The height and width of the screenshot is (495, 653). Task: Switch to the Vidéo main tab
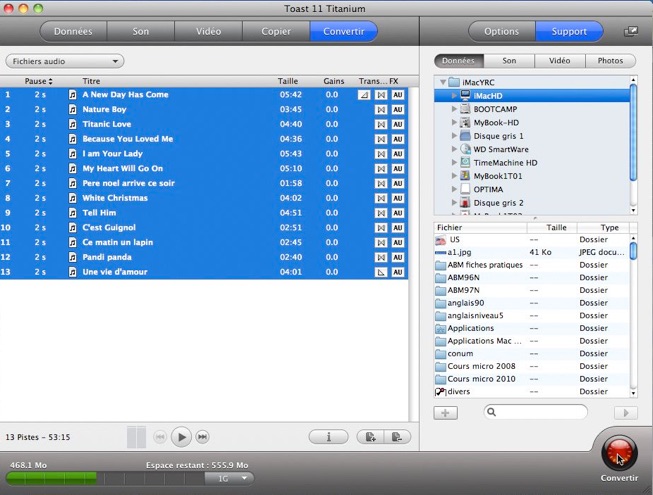[x=208, y=32]
